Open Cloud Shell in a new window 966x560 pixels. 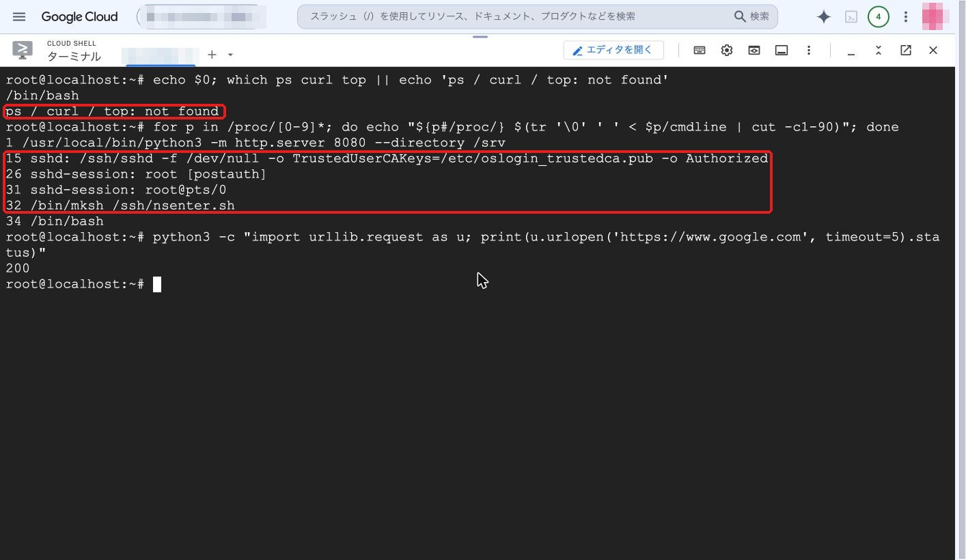(x=906, y=50)
